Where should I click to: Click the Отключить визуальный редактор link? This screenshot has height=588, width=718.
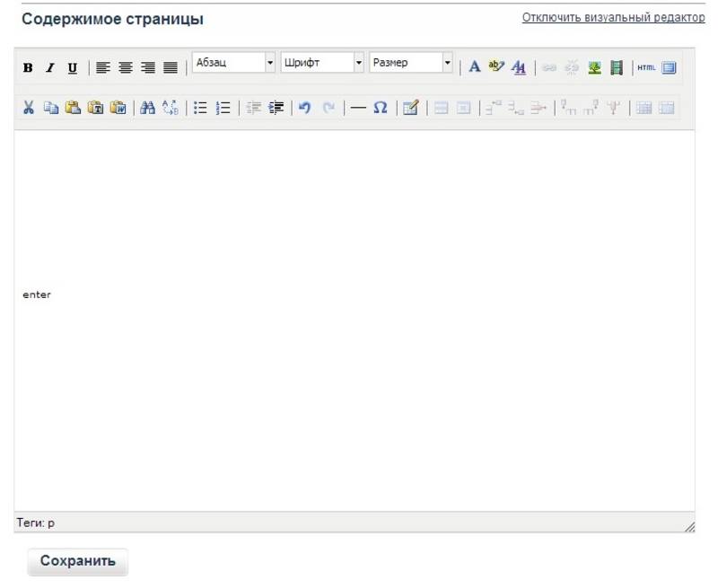613,18
